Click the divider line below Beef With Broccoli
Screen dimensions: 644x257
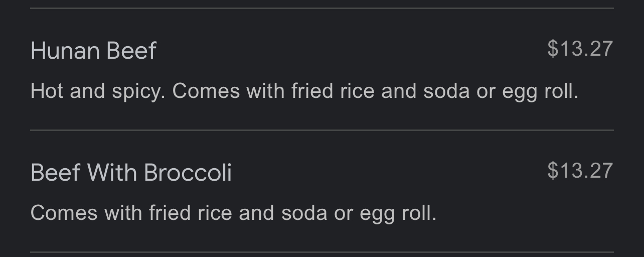tap(321, 252)
